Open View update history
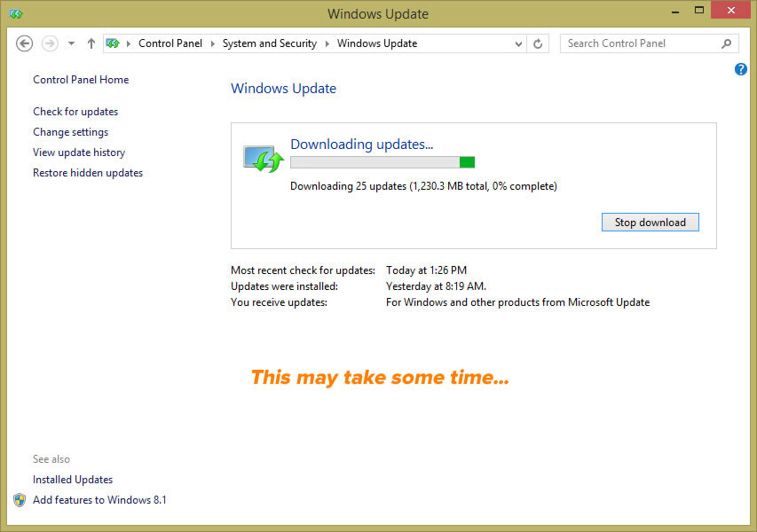The width and height of the screenshot is (757, 532). [79, 153]
